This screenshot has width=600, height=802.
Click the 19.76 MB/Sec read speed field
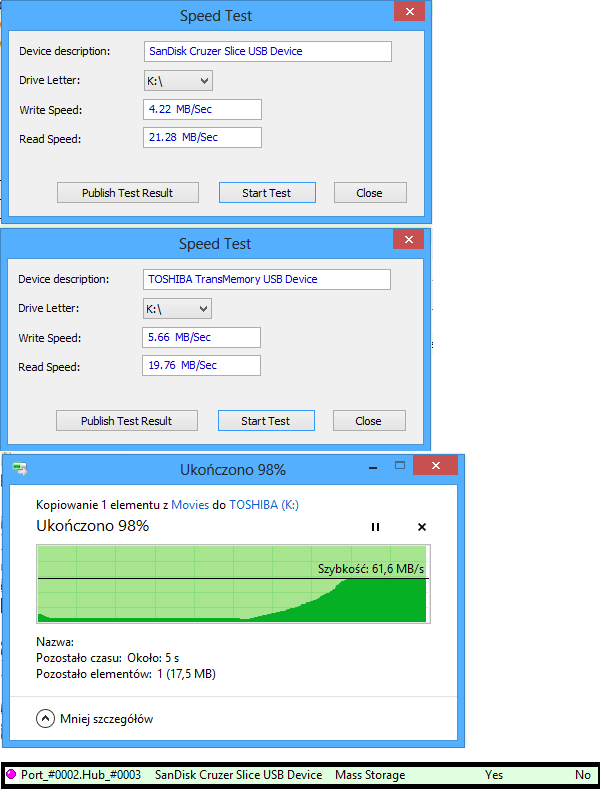(x=202, y=366)
